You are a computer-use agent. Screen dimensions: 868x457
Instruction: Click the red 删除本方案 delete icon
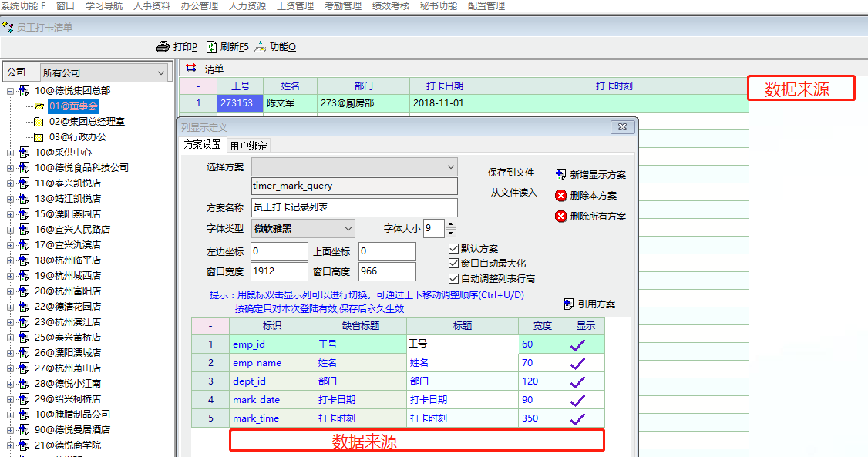(x=560, y=196)
